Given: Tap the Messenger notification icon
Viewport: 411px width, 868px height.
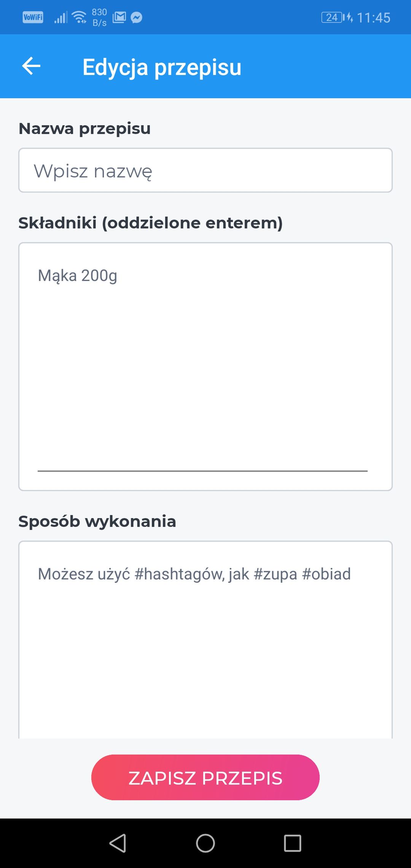Looking at the screenshot, I should [136, 18].
